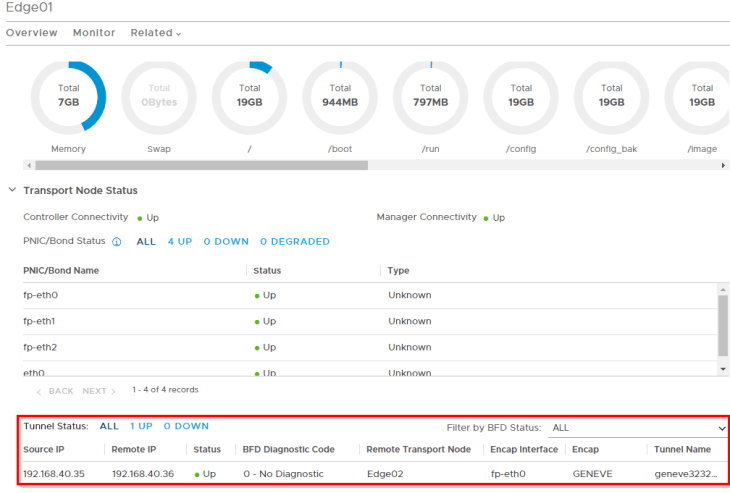Click the /config partition donut chart
The height and width of the screenshot is (493, 730).
(x=521, y=96)
